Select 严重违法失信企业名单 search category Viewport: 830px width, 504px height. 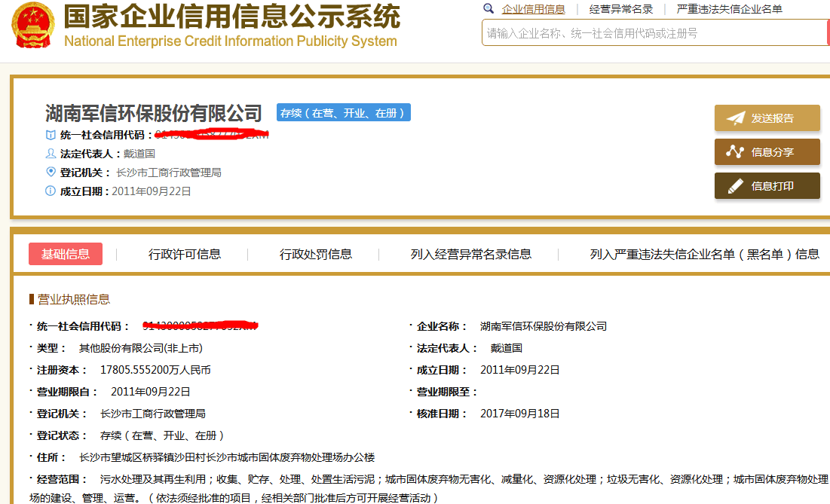coord(730,9)
